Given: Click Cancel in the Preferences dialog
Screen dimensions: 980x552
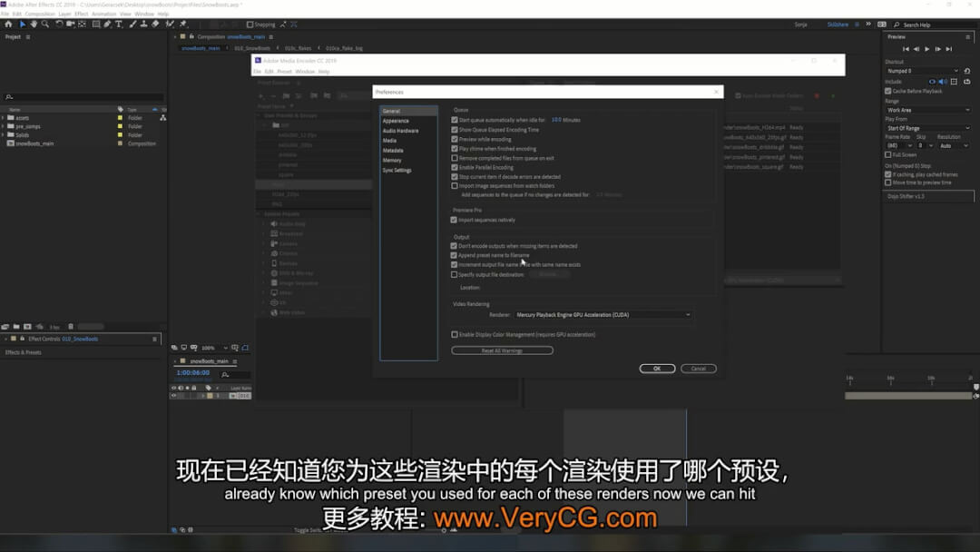Looking at the screenshot, I should [698, 369].
